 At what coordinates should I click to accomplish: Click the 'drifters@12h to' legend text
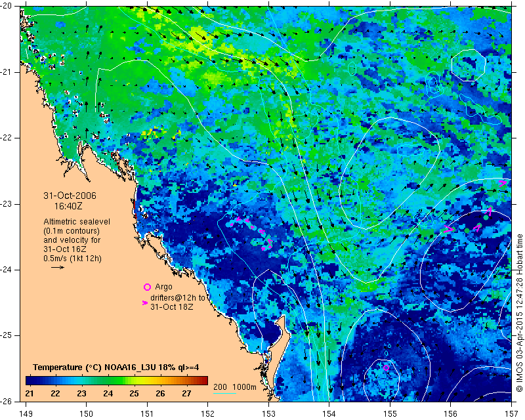[x=177, y=298]
